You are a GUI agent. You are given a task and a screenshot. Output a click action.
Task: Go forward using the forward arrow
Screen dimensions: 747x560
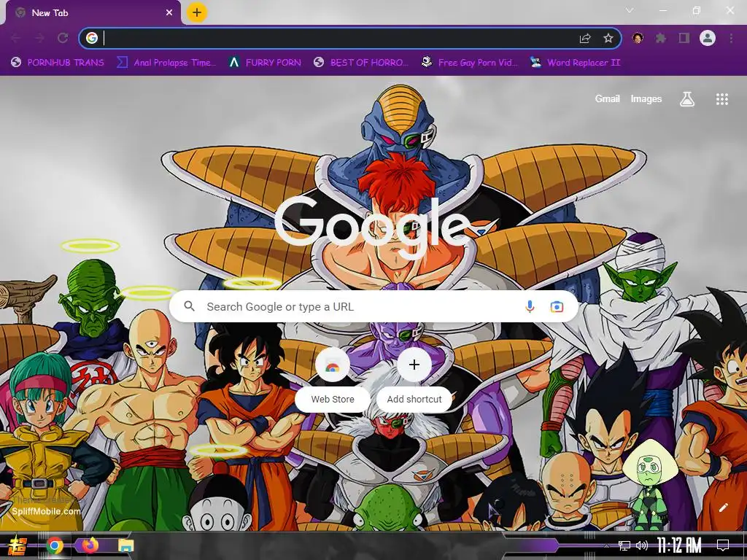pyautogui.click(x=39, y=38)
